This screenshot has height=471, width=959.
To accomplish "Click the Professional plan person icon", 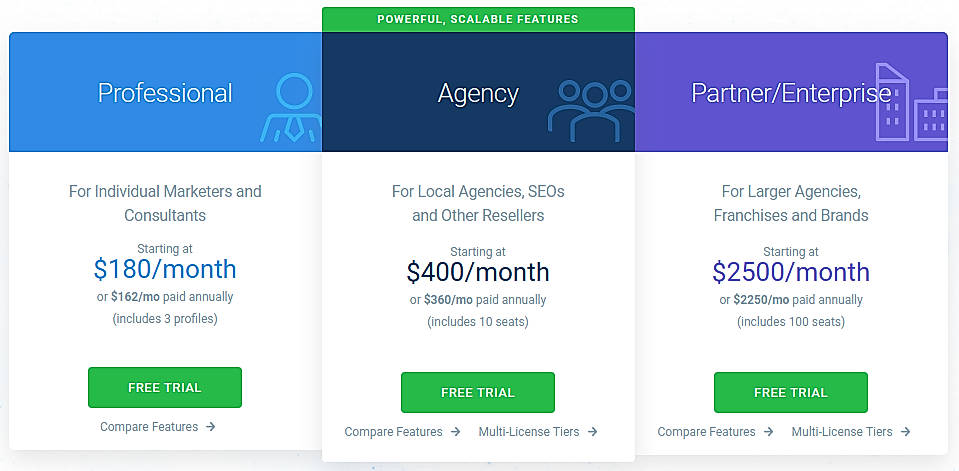I will (x=291, y=107).
